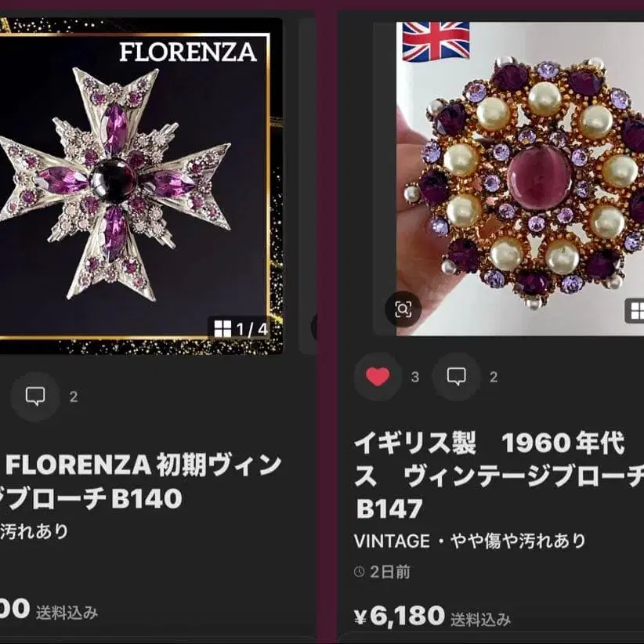Click the 送料込み label beside ¥6,180

(480, 620)
